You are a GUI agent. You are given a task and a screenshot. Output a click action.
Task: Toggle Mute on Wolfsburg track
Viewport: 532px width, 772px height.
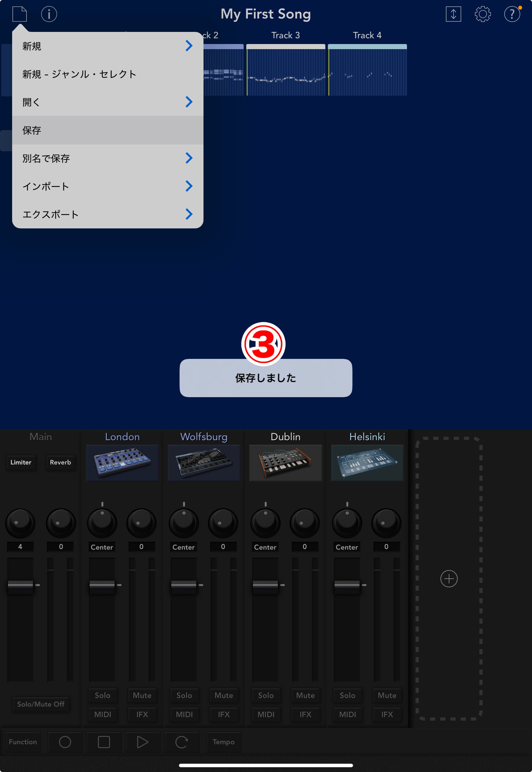224,695
